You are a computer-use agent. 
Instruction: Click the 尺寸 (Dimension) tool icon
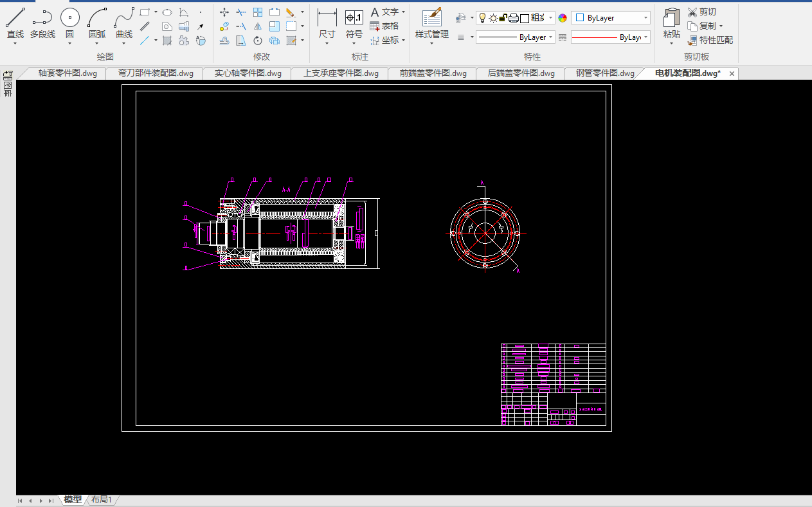pyautogui.click(x=327, y=18)
